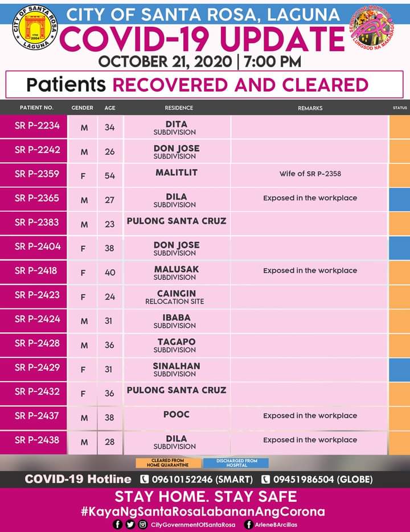410x532 pixels.
Task: Select patient SR P-2234 row label
Action: 37,126
